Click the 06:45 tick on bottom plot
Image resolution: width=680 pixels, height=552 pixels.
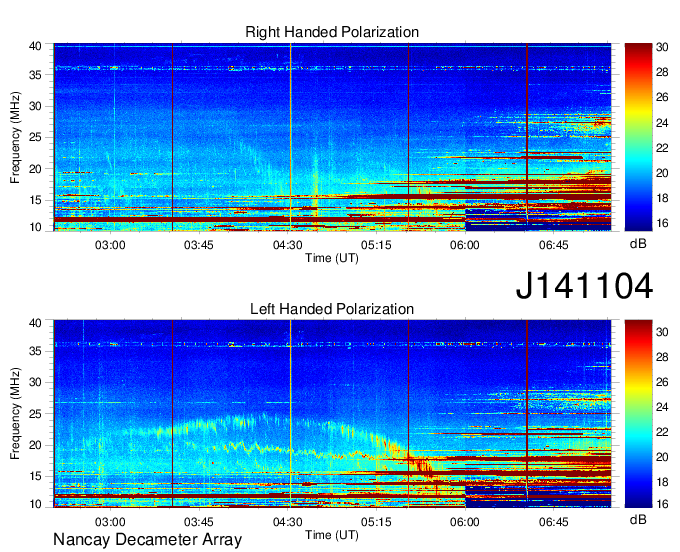click(x=554, y=522)
